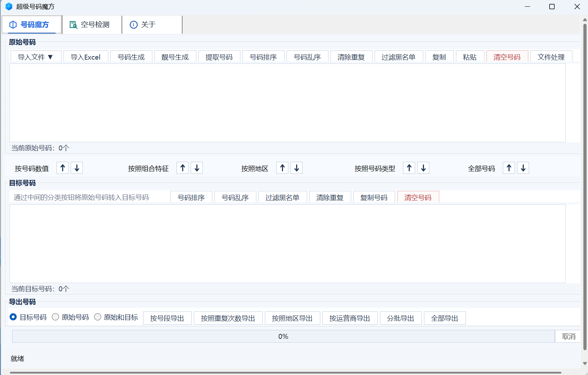Click the 0% progress bar

[x=283, y=336]
